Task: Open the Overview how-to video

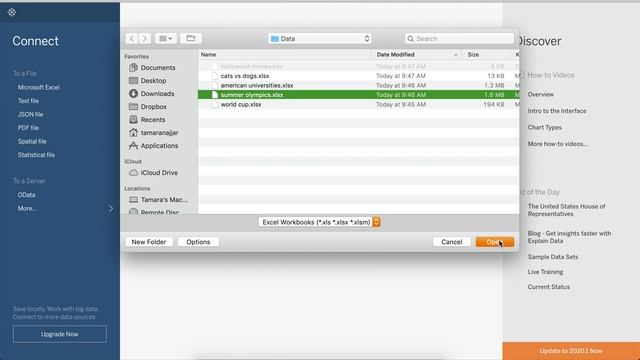Action: tap(540, 94)
